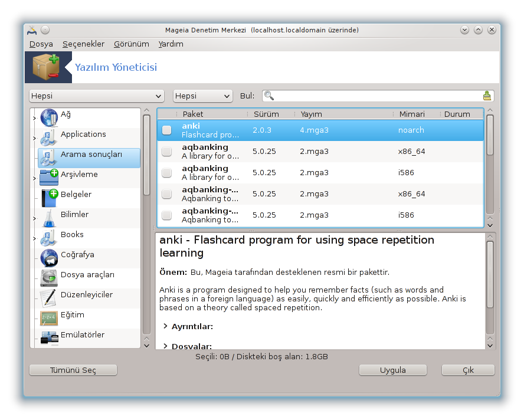Sort by the Durum column header
This screenshot has height=420, width=524.
tap(461, 114)
